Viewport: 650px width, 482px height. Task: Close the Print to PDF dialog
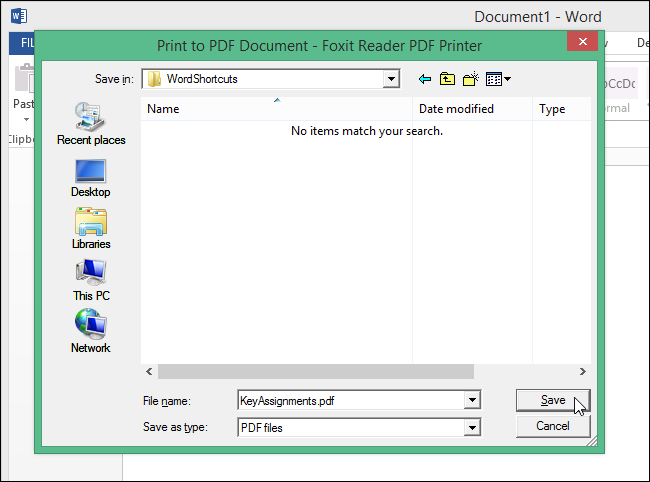click(582, 41)
